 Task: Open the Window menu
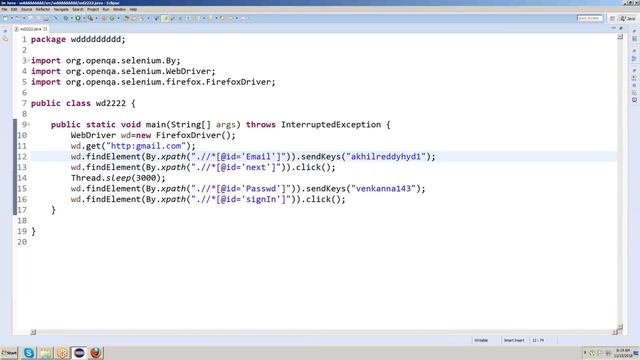tap(119, 9)
